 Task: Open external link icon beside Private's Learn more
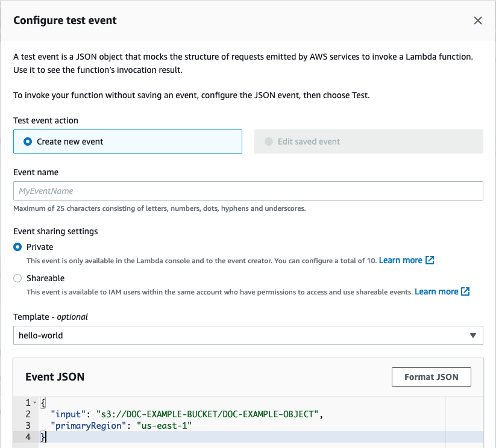coord(429,260)
